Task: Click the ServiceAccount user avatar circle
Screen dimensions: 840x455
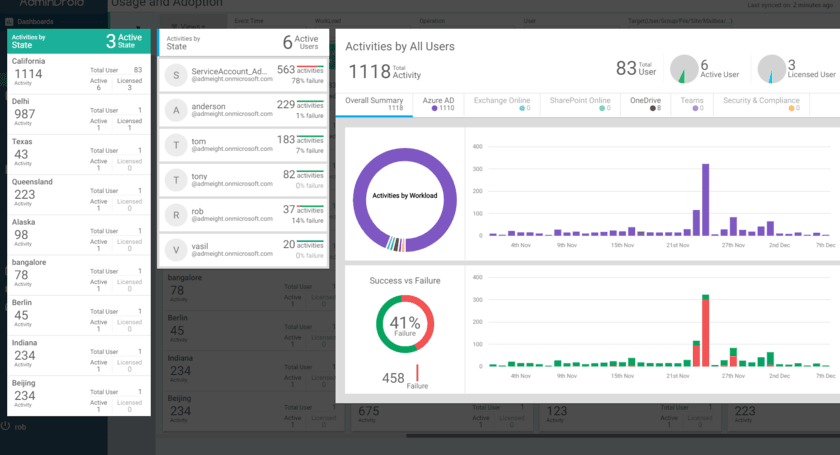Action: coord(175,74)
